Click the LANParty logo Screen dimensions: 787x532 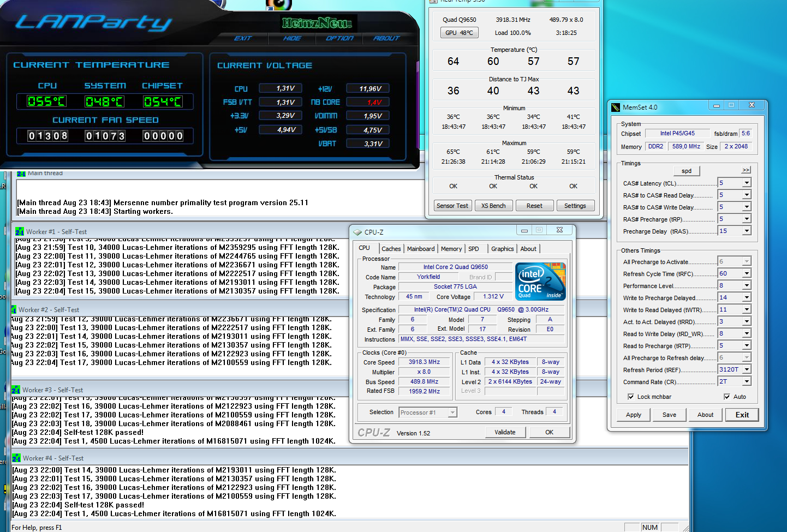click(x=93, y=22)
